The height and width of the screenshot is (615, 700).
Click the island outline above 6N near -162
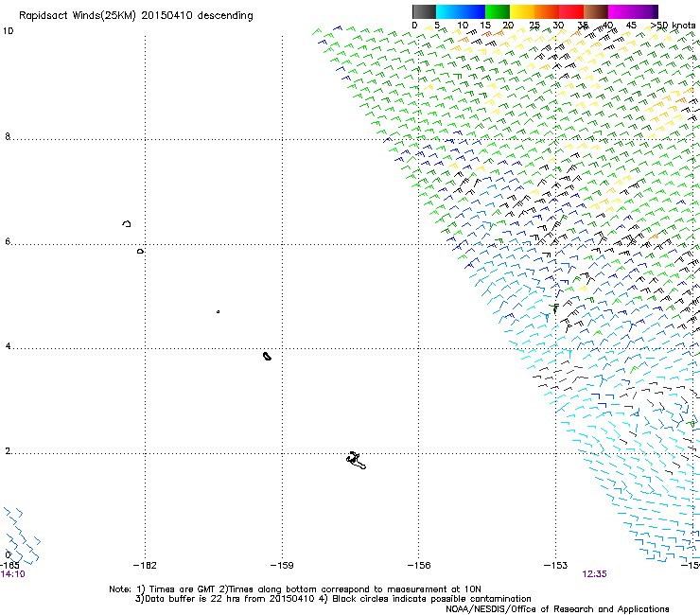(x=127, y=223)
